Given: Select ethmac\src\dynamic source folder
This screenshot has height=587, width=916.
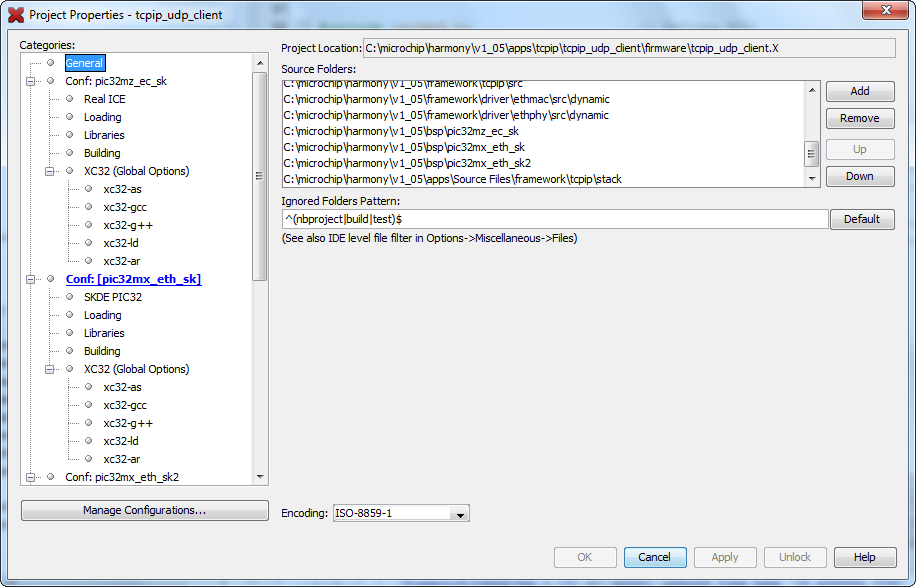Looking at the screenshot, I should pyautogui.click(x=446, y=99).
